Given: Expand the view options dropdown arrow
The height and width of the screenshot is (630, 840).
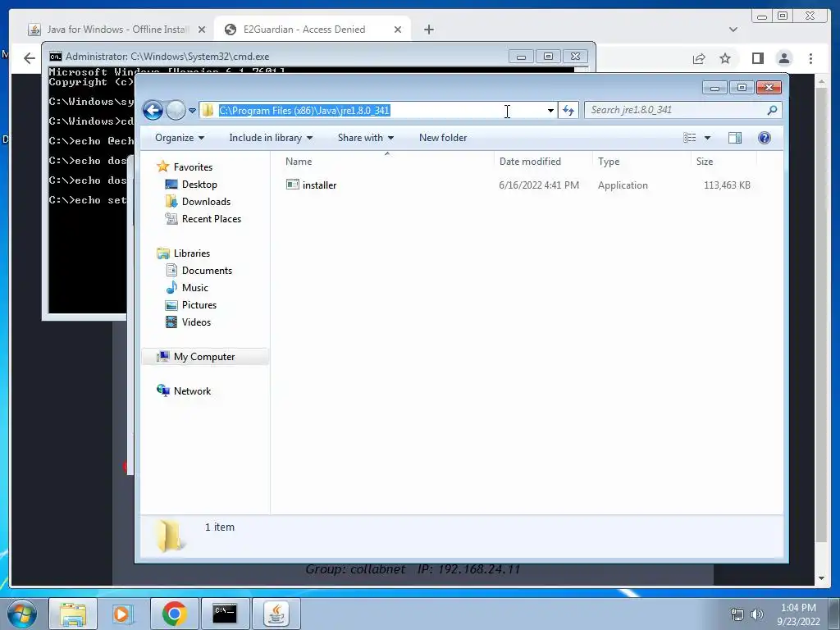Looking at the screenshot, I should [707, 138].
